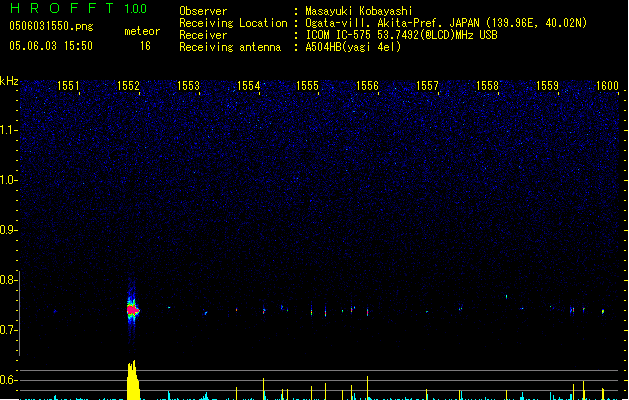Click the large yellow signal peak
The width and height of the screenshot is (629, 400).
(133, 382)
